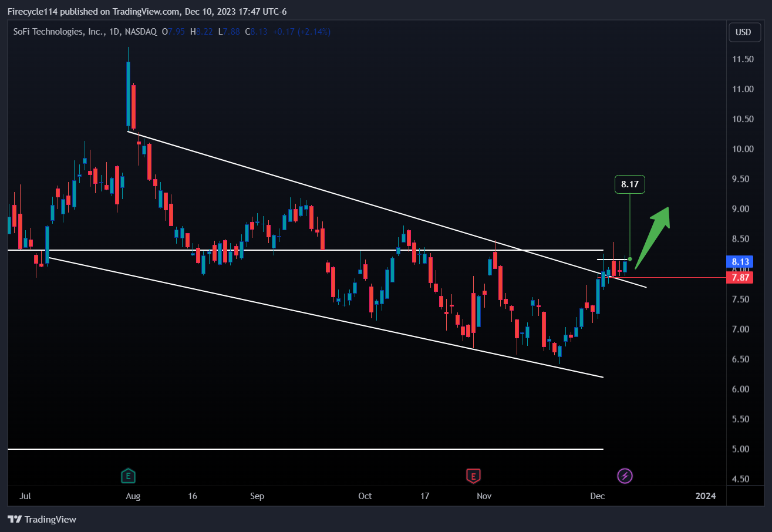Open the USD currency selector
The height and width of the screenshot is (532, 772).
(743, 32)
